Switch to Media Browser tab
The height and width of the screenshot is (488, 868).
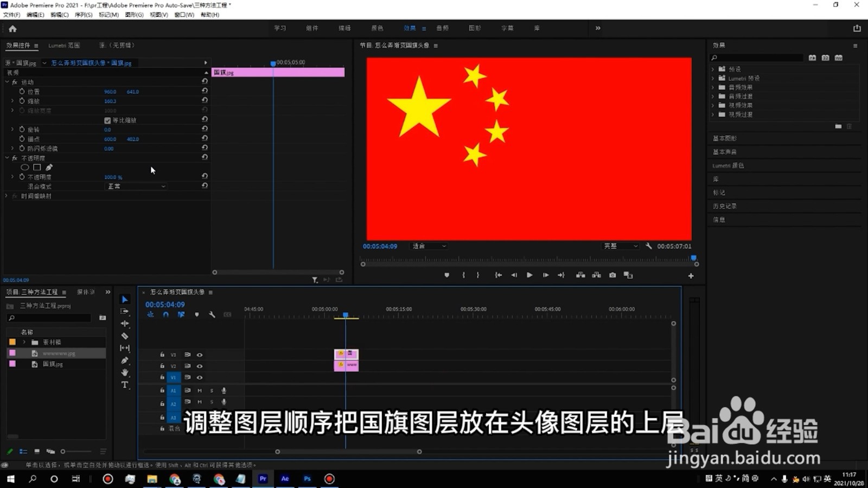coord(85,292)
